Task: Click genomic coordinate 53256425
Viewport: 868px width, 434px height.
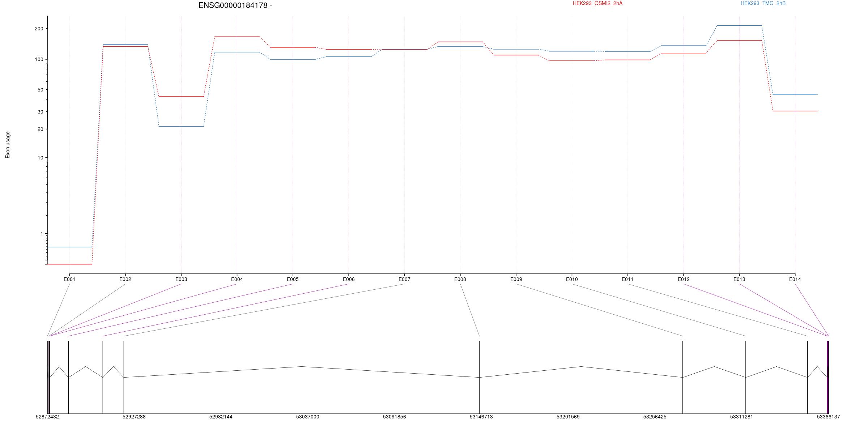Action: (655, 417)
